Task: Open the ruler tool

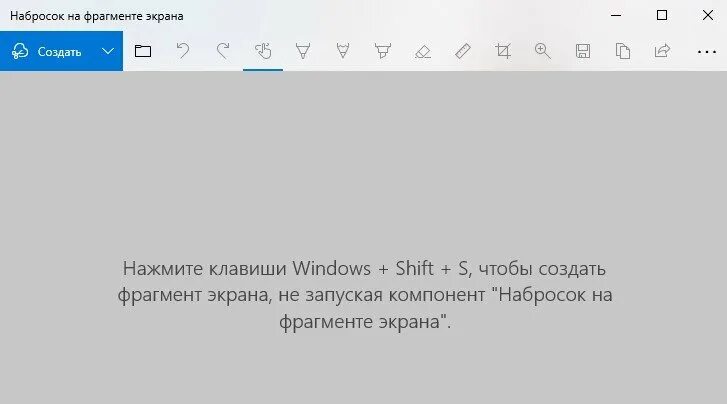Action: click(x=463, y=51)
